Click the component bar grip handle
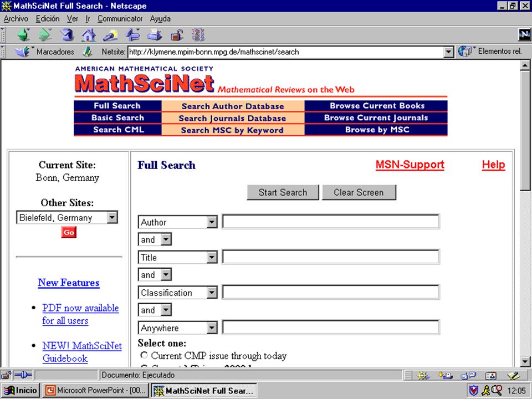 tap(408, 375)
